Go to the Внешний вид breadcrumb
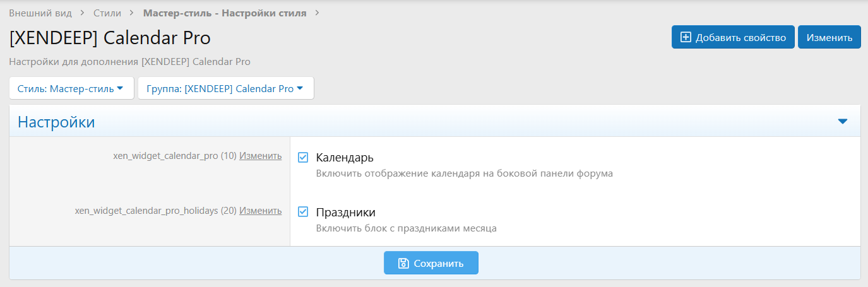Screen dimensions: 868x287 [x=40, y=13]
